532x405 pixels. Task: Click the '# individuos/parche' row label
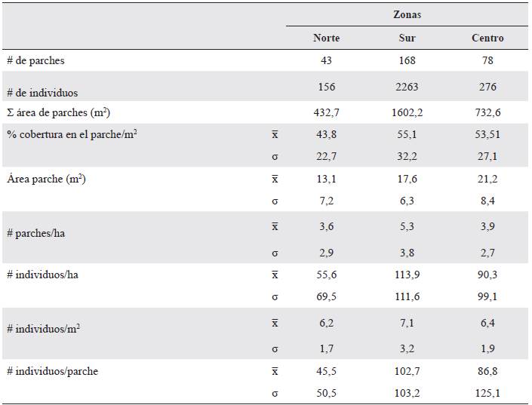point(52,371)
